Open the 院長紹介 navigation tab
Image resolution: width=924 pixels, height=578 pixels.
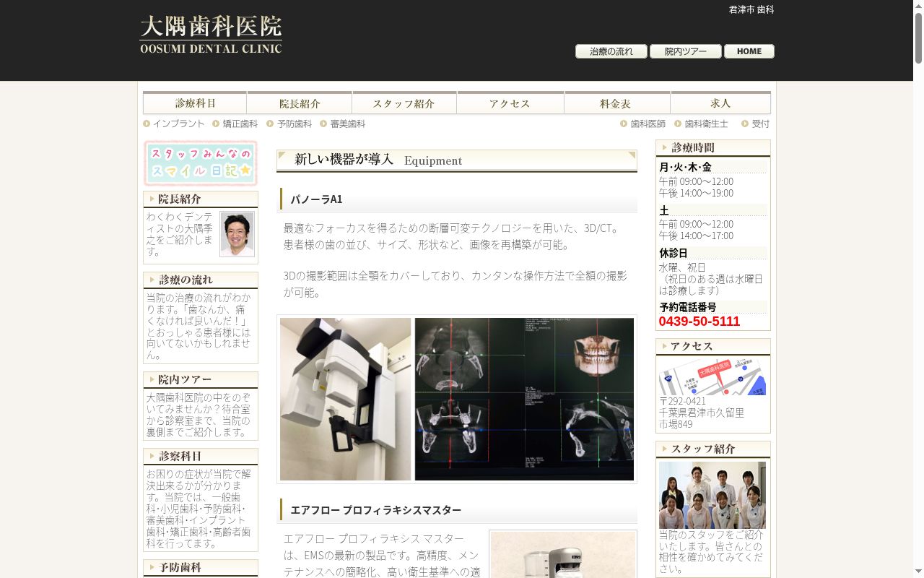pyautogui.click(x=300, y=103)
